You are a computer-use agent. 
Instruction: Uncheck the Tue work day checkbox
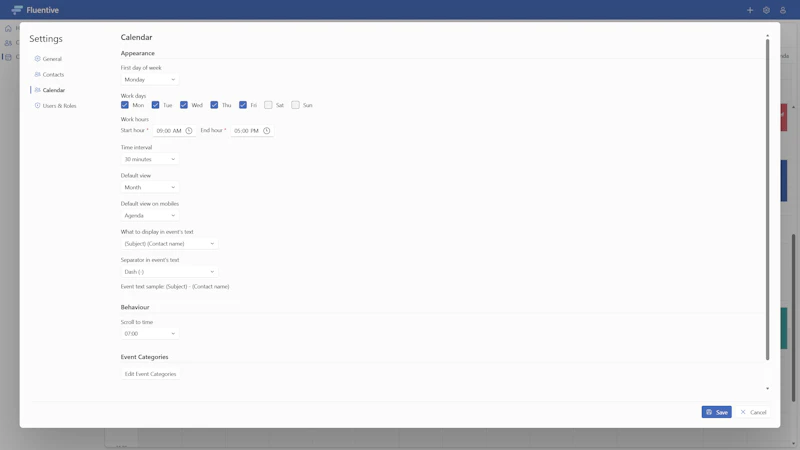tap(155, 105)
